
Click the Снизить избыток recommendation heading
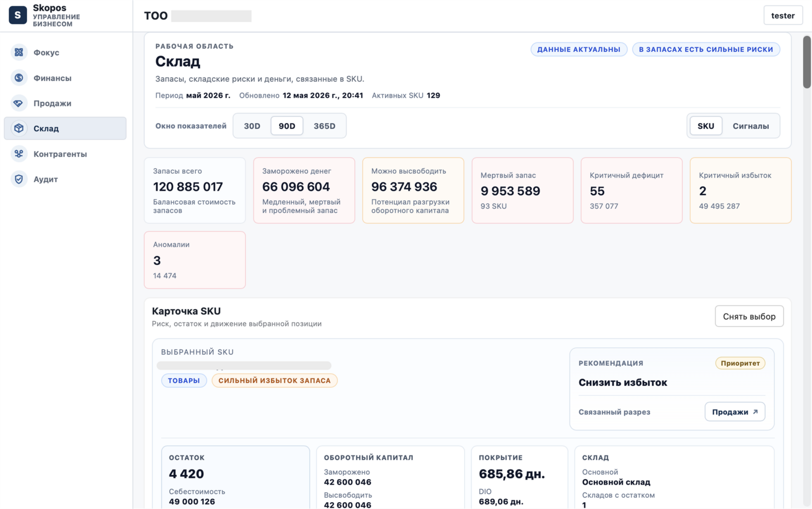click(x=623, y=382)
